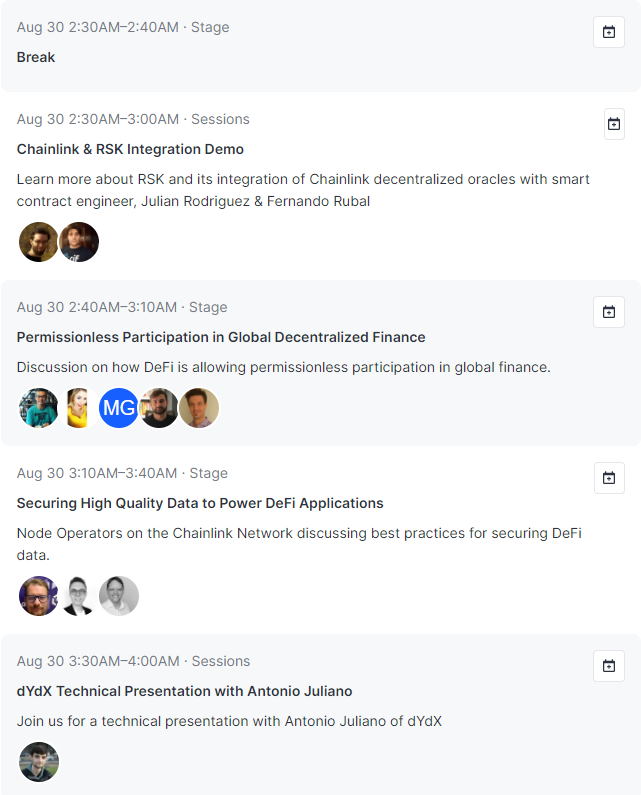The width and height of the screenshot is (641, 795).
Task: Click first speaker avatar under RSK Integration Demo
Action: pos(39,242)
